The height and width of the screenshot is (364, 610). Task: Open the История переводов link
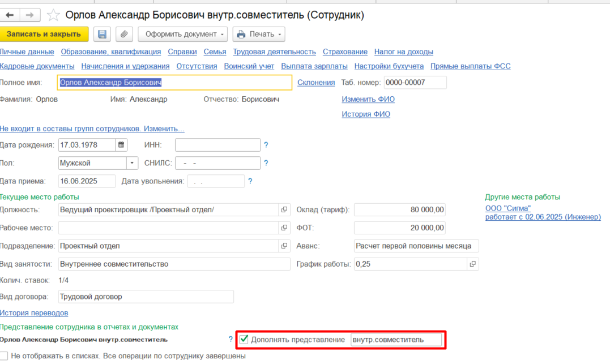coord(34,313)
